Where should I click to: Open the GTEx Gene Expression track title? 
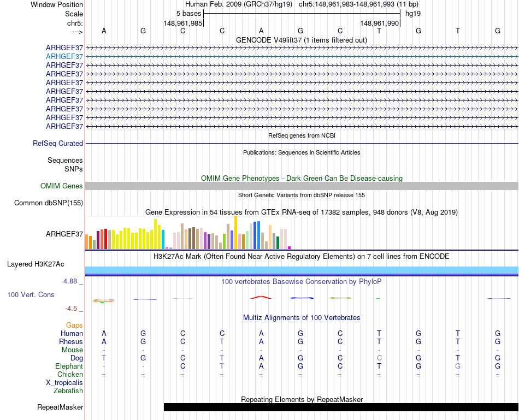point(302,212)
